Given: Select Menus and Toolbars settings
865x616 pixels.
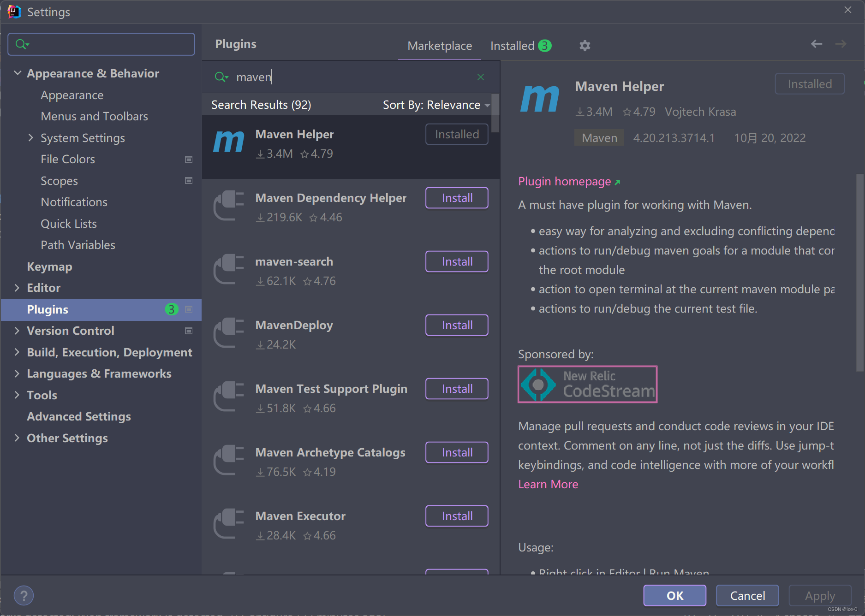Looking at the screenshot, I should click(x=94, y=116).
